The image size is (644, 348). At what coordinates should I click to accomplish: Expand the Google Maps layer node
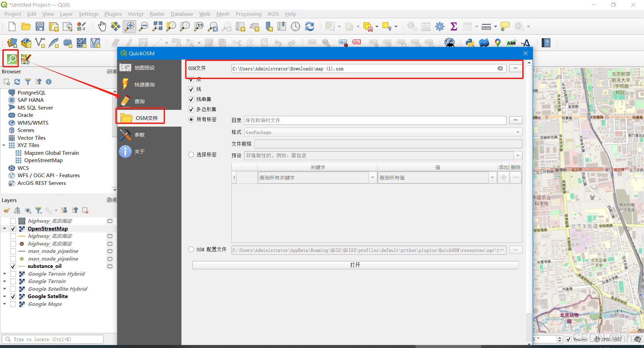(x=4, y=304)
